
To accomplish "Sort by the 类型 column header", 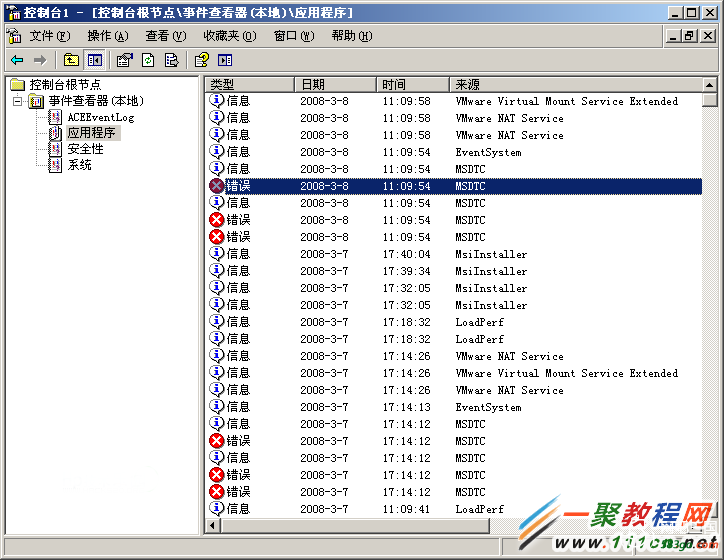I will click(x=250, y=84).
